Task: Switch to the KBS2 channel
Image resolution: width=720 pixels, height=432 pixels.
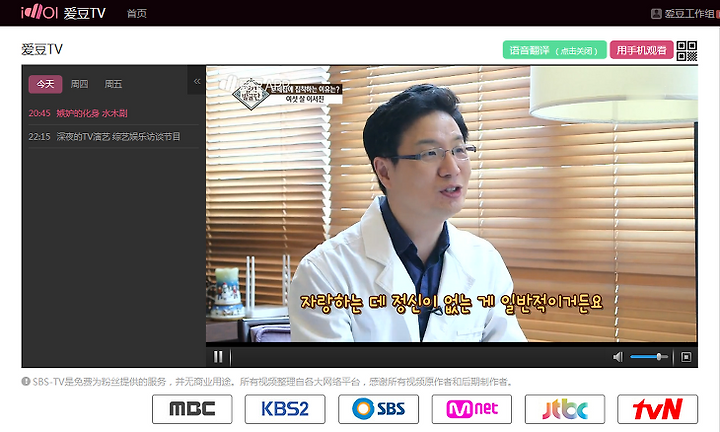Action: (x=285, y=409)
